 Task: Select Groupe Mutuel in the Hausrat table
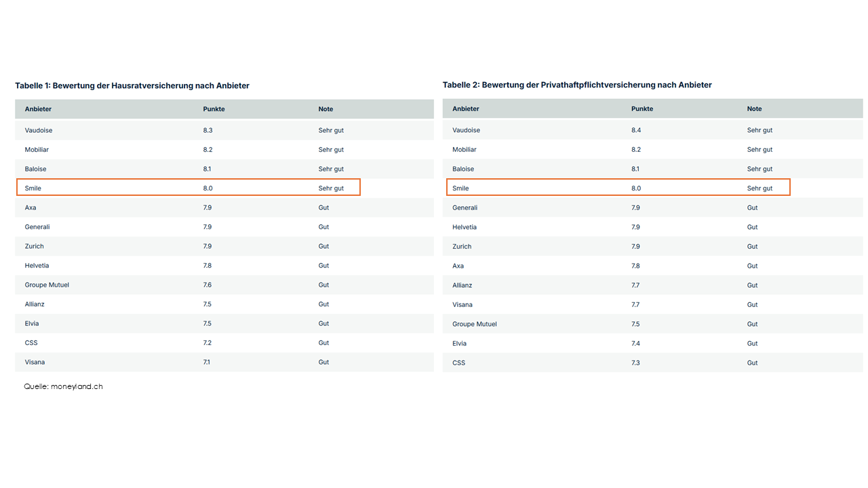(47, 285)
